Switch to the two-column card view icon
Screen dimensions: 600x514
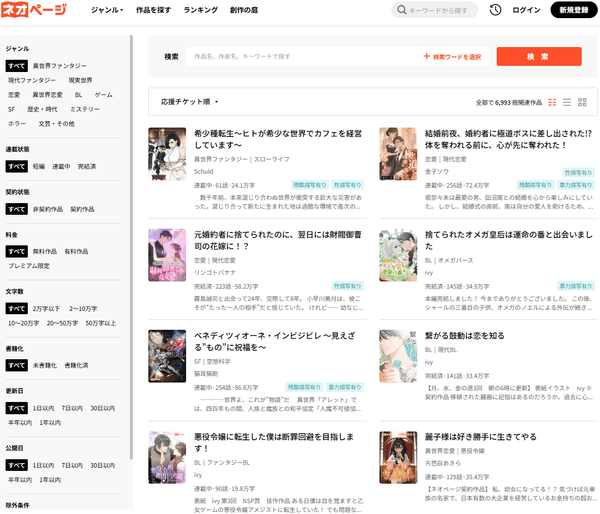pos(551,102)
